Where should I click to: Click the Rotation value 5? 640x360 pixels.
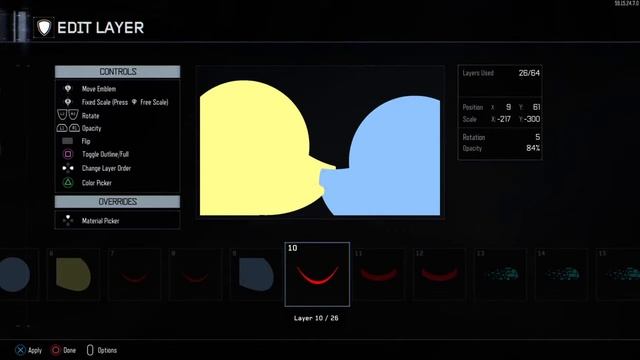(x=538, y=137)
